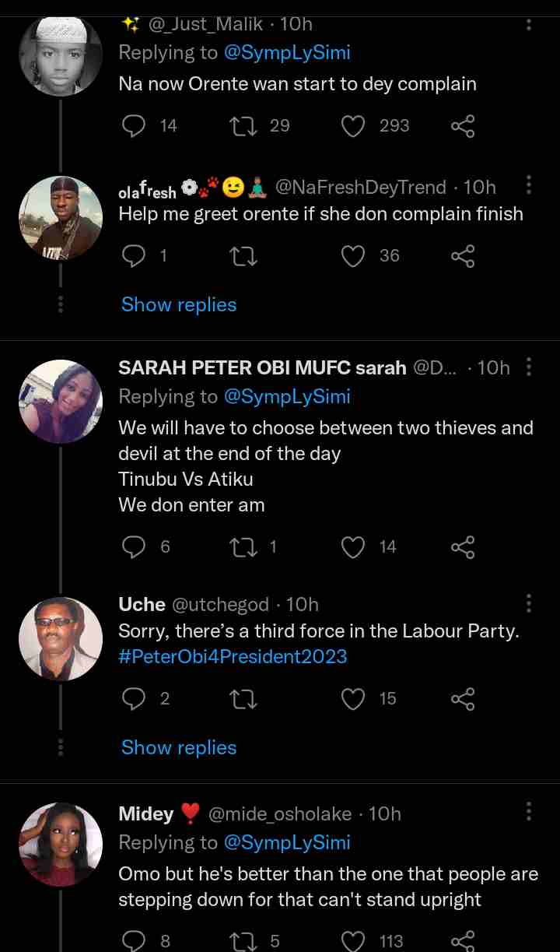Open SARAH PETER OBI MUFC profile picture
The image size is (560, 952).
tap(61, 401)
